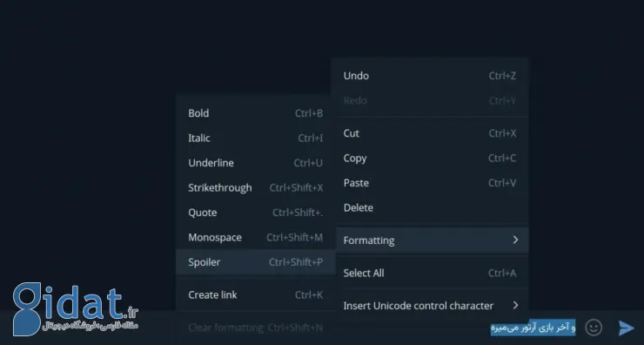Image resolution: width=644 pixels, height=345 pixels.
Task: Apply Bold formatting to selected text
Action: click(x=256, y=113)
